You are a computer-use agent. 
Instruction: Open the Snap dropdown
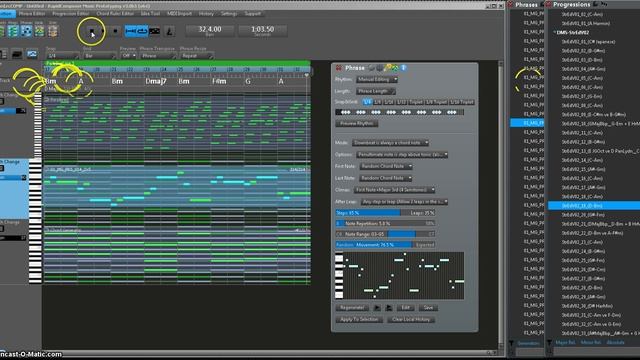pos(62,56)
